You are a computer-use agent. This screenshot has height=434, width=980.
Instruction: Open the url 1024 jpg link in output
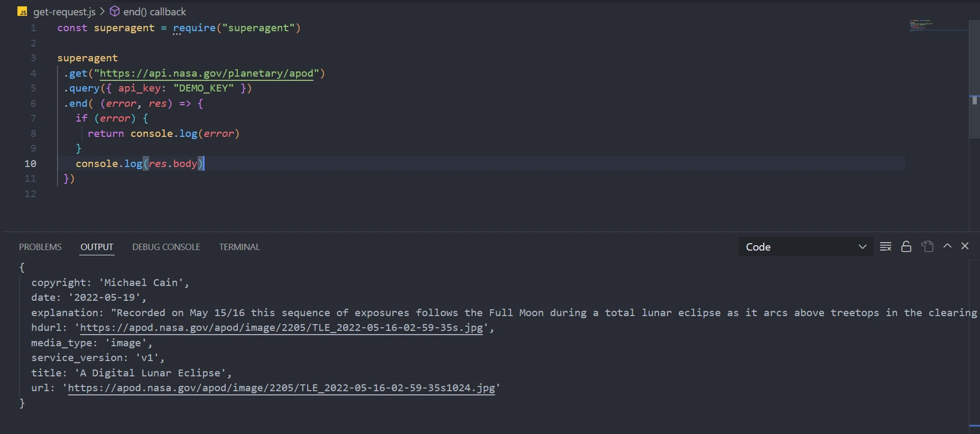click(x=281, y=388)
